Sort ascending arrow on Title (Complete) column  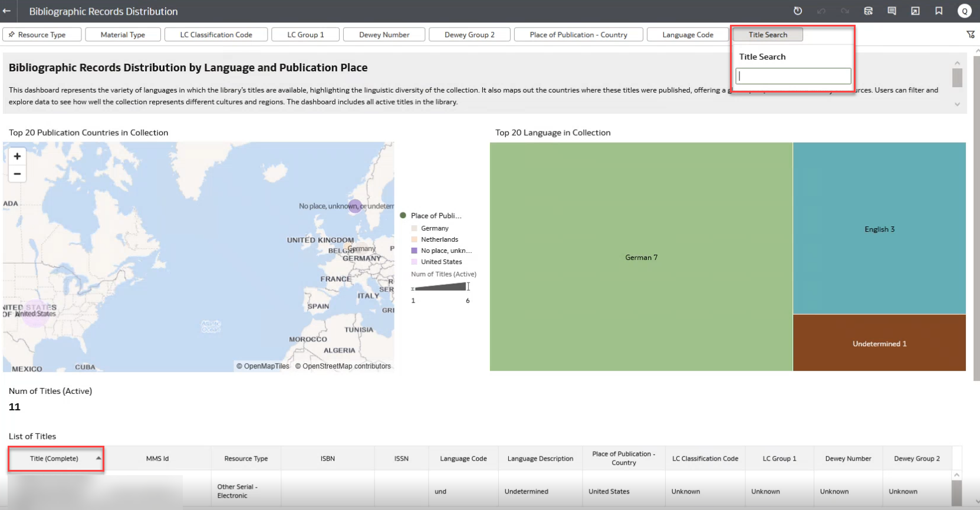point(98,458)
